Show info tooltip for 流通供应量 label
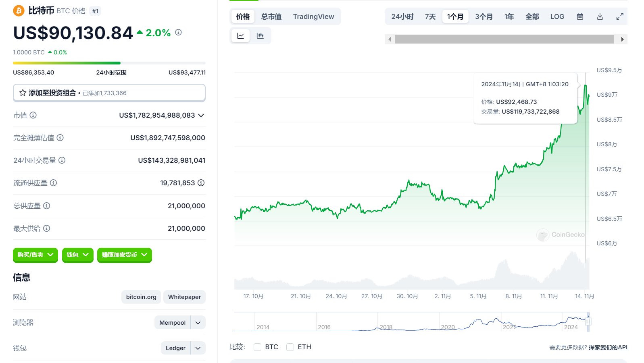This screenshot has height=363, width=644. pos(53,183)
